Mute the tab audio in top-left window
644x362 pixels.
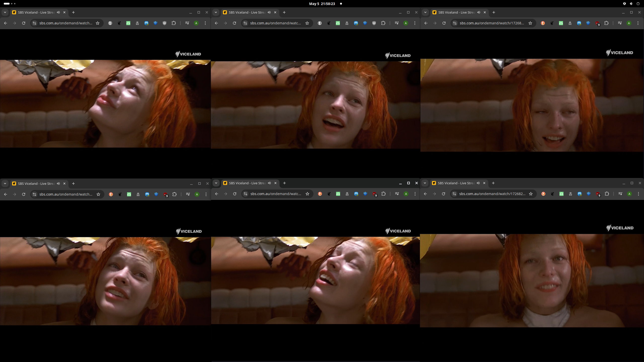(58, 12)
